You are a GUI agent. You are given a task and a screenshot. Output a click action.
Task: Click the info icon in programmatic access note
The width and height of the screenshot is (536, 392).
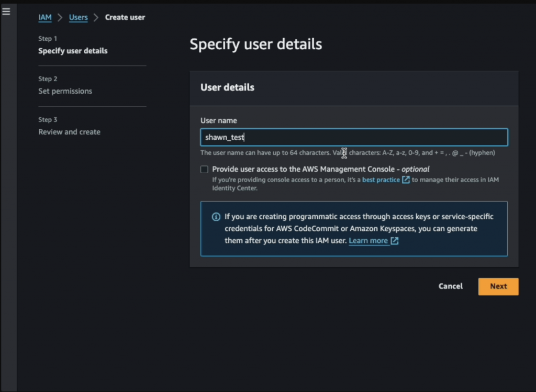pos(216,217)
